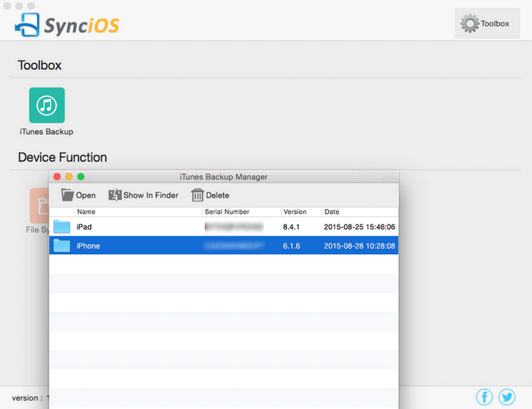
Task: Click the File System icon behind dialog
Action: (40, 206)
